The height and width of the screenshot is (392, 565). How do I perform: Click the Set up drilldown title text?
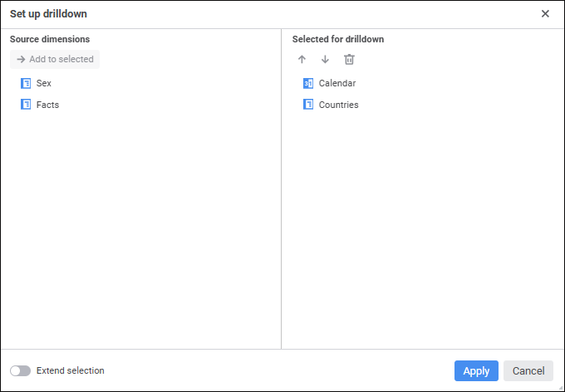pos(48,14)
